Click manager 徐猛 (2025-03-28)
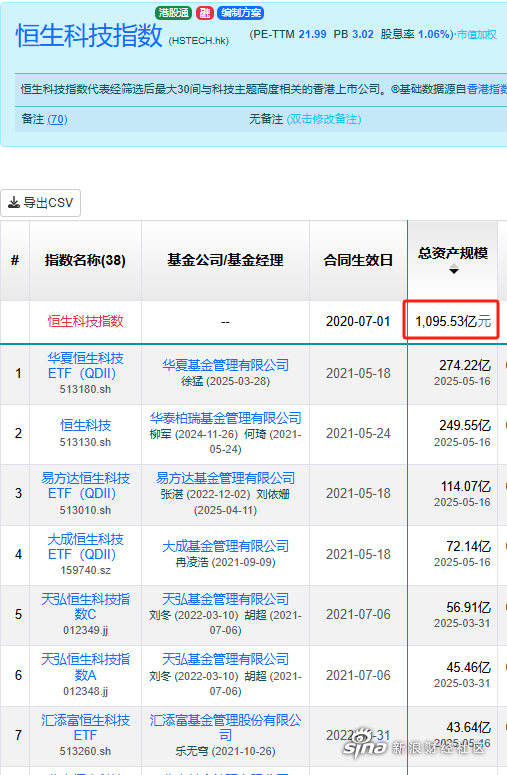The height and width of the screenshot is (775, 507). [x=225, y=382]
